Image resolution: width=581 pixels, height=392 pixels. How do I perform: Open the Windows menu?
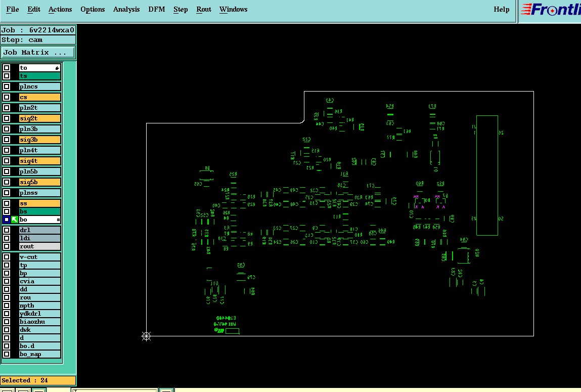point(233,9)
